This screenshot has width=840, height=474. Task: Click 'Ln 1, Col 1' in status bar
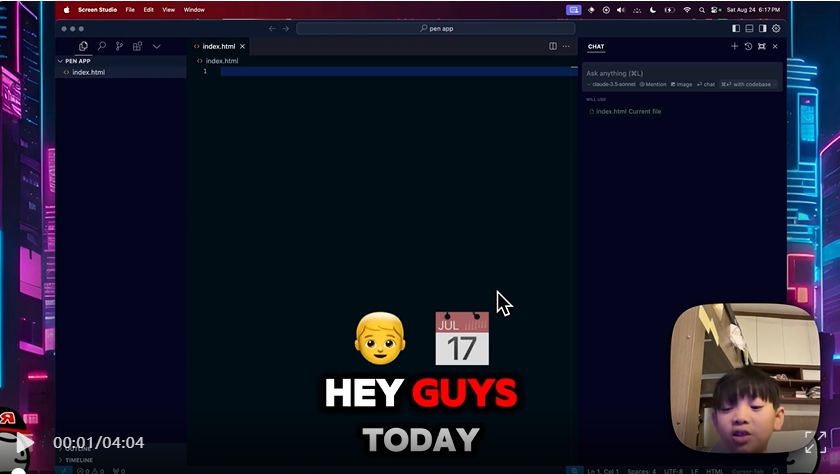click(x=603, y=471)
